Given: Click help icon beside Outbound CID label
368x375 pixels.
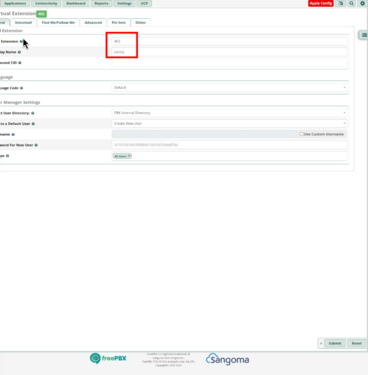Looking at the screenshot, I should click(x=20, y=63).
